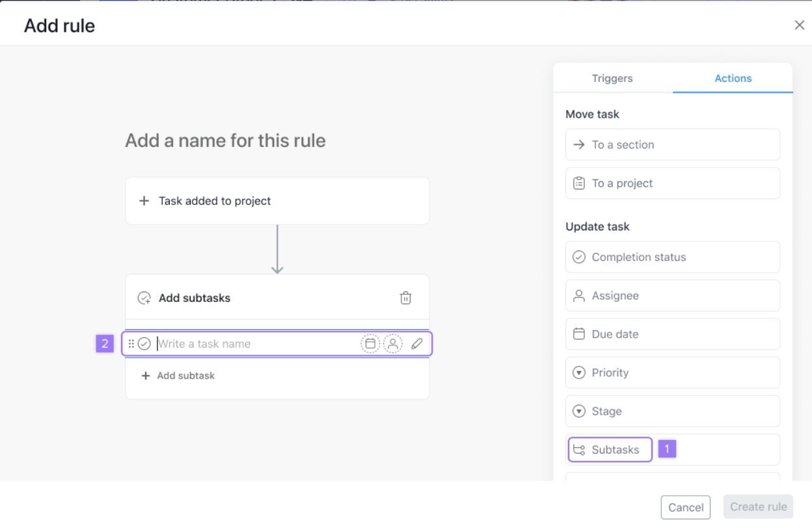This screenshot has width=812, height=531.
Task: Click the plus icon next to Add subtask
Action: point(146,375)
